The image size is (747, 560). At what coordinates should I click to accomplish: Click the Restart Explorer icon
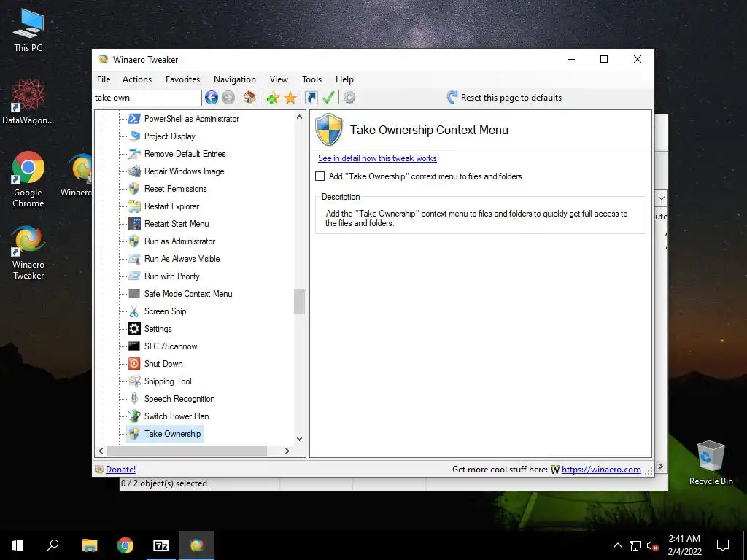pos(134,206)
